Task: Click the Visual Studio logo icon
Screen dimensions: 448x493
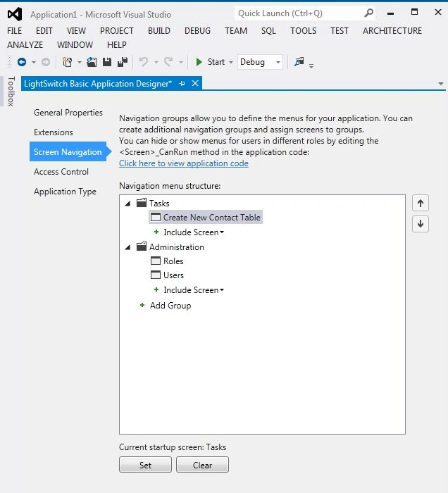Action: tap(15, 14)
